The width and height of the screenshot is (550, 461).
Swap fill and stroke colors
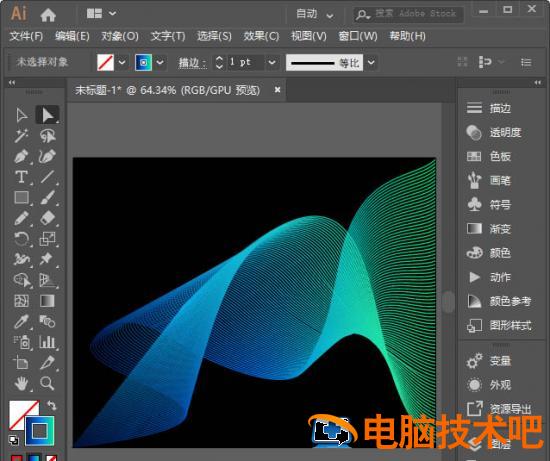coord(52,406)
